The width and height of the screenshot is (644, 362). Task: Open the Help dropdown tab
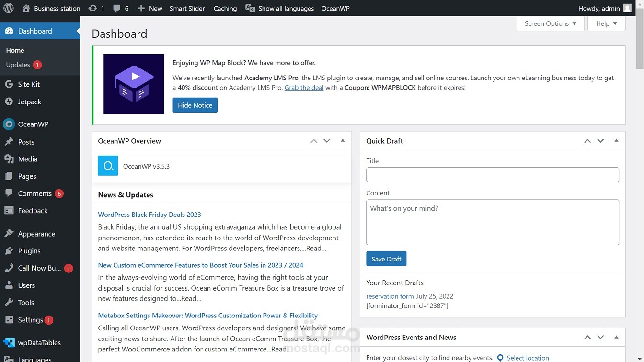pos(606,23)
